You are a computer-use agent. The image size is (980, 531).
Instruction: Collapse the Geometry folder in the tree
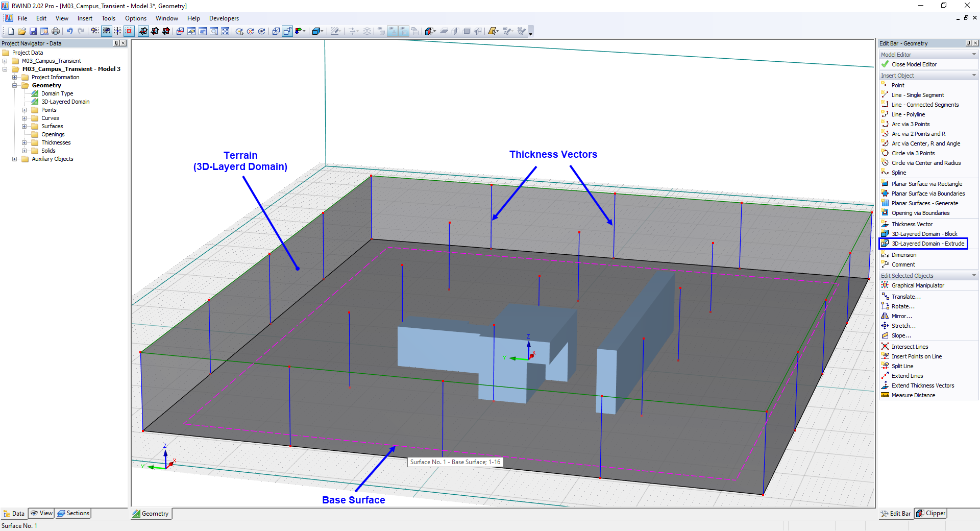point(15,85)
